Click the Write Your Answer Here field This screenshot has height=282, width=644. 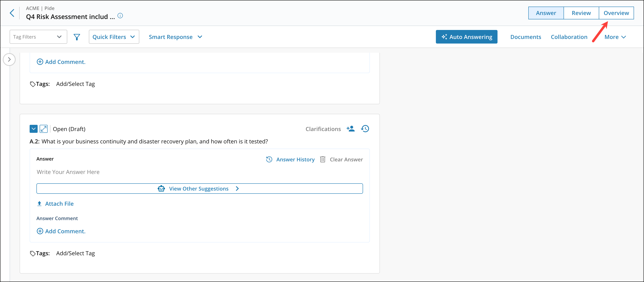tap(68, 172)
